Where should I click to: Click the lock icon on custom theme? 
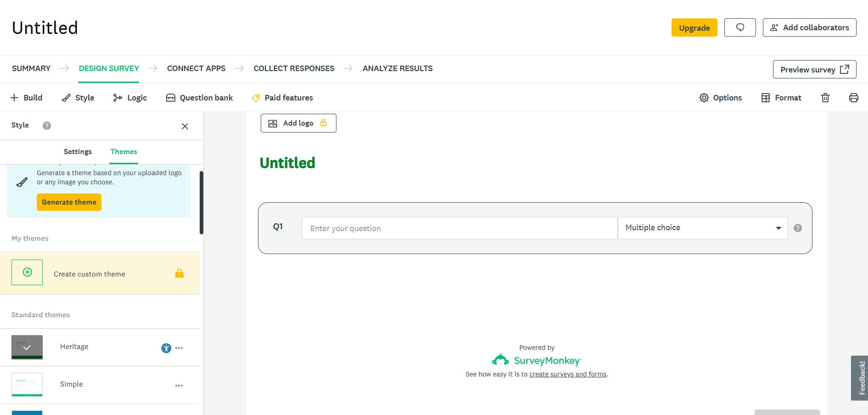click(179, 273)
